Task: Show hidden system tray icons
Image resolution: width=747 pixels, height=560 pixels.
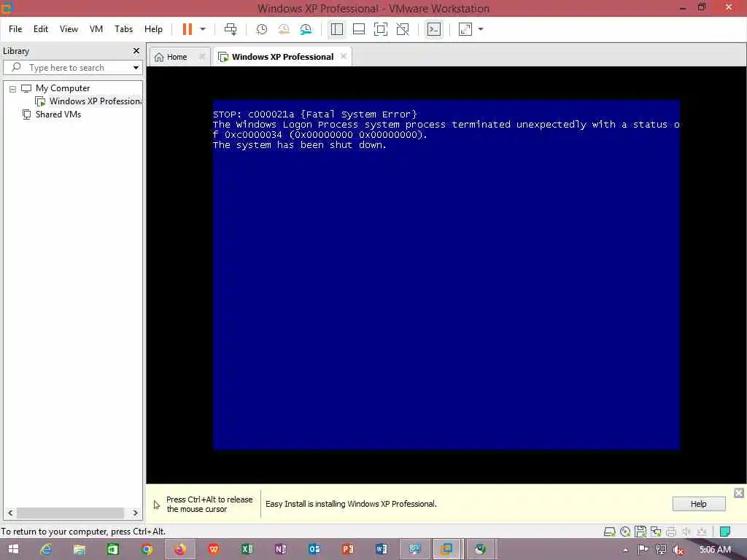Action: click(x=625, y=550)
